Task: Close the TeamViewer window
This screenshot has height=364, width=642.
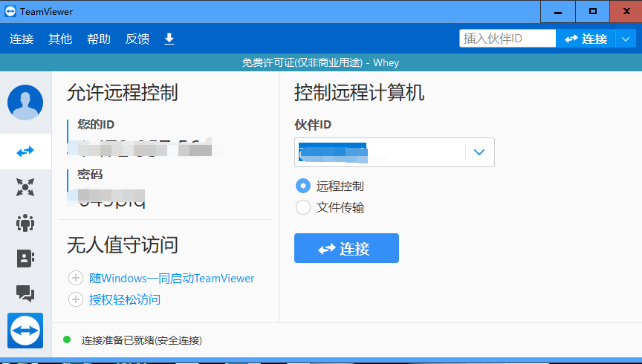Action: tap(626, 11)
